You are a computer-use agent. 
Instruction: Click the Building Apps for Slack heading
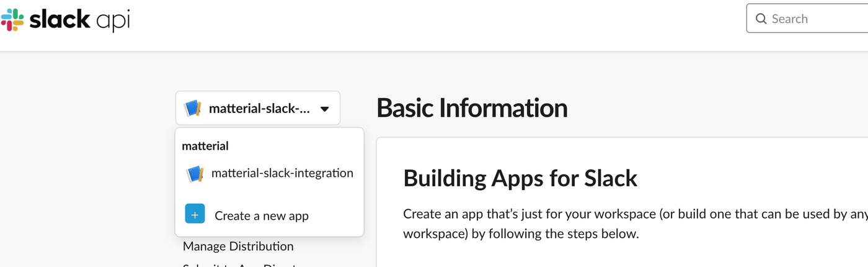pos(520,178)
